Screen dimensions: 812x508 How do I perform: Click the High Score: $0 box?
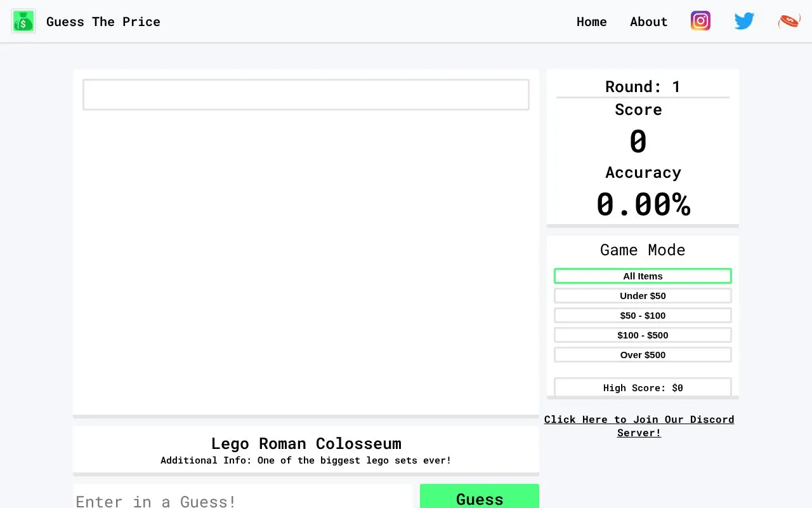tap(643, 387)
